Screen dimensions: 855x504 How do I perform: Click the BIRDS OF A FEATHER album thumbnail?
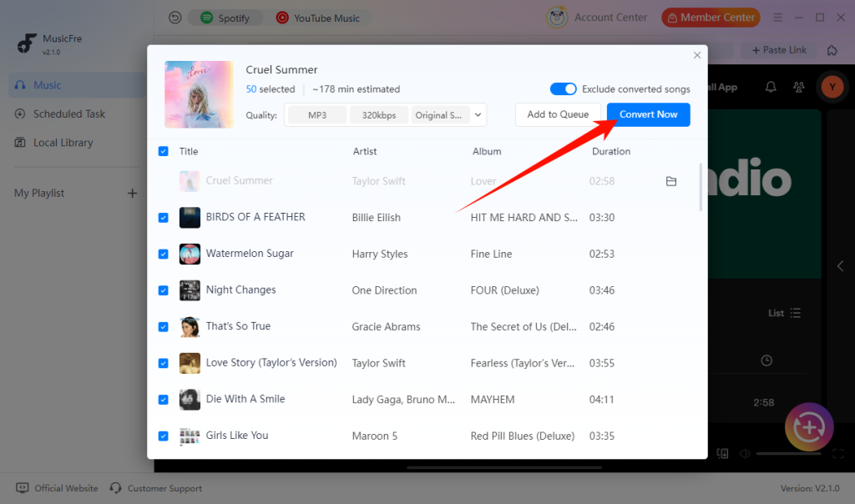click(190, 218)
